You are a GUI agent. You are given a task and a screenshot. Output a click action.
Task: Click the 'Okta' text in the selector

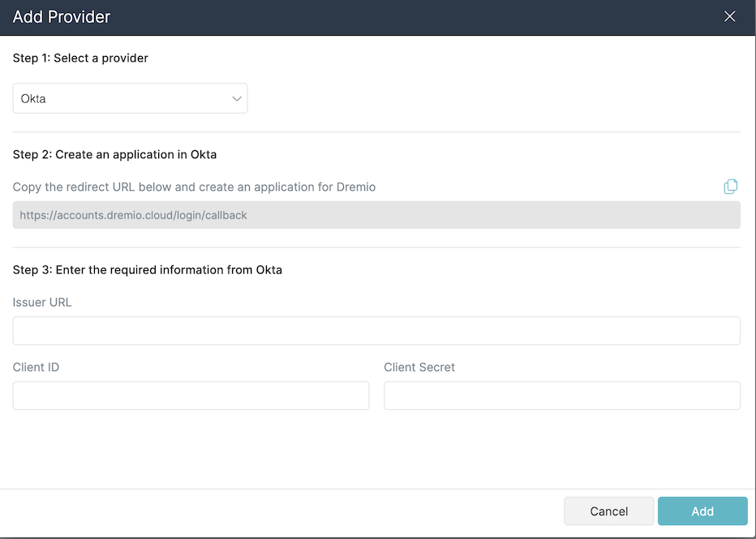[33, 99]
